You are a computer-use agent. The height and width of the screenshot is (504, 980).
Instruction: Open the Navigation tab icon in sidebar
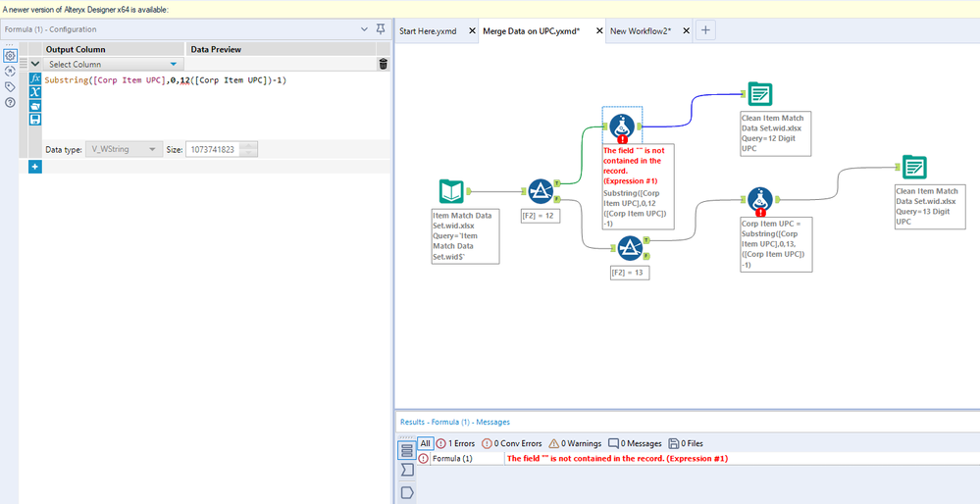pos(10,72)
